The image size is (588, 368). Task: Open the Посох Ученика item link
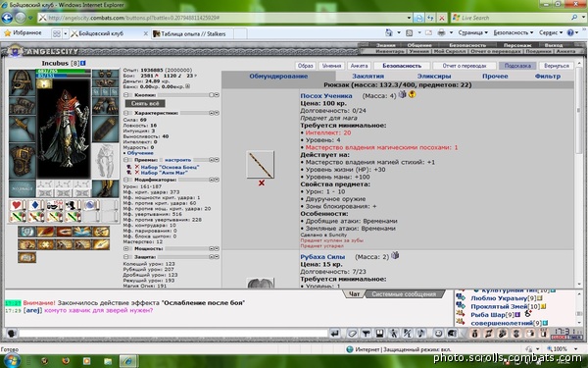click(x=326, y=96)
